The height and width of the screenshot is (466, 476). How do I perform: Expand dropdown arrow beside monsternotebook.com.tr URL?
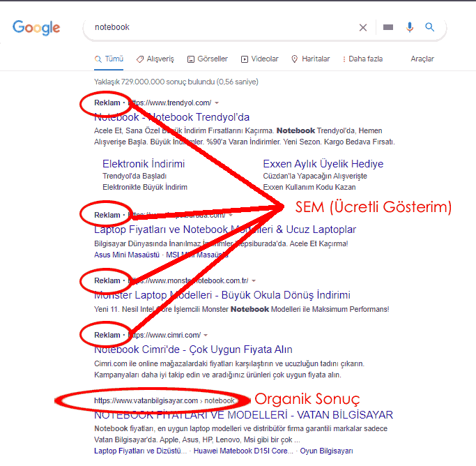[254, 280]
